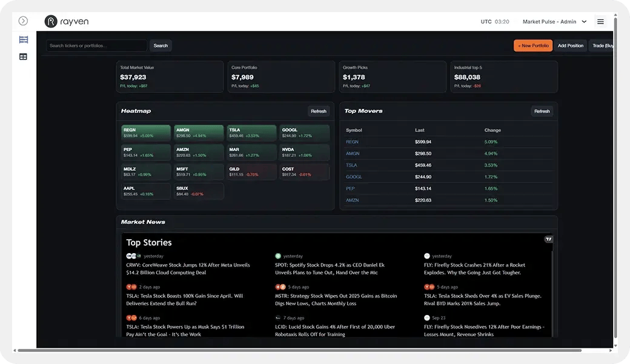The image size is (630, 364).
Task: Click the Add Position button
Action: coord(570,45)
